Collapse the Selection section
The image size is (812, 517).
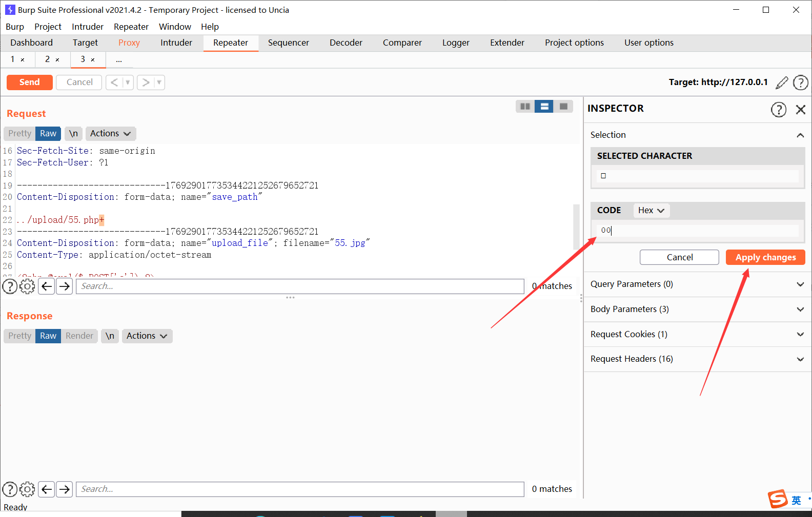click(800, 135)
